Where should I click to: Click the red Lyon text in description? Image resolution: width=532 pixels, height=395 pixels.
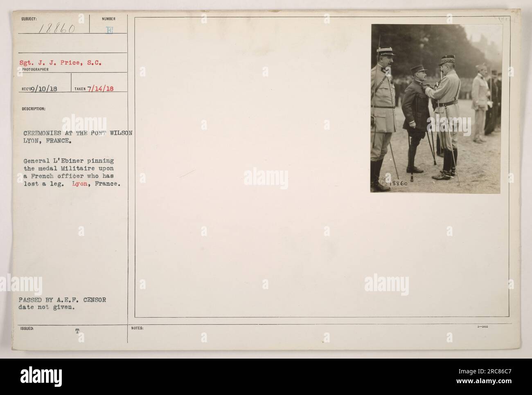tap(86, 184)
